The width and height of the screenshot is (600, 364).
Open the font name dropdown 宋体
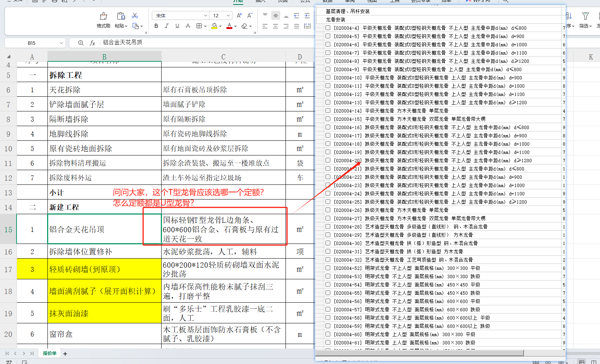pos(206,15)
